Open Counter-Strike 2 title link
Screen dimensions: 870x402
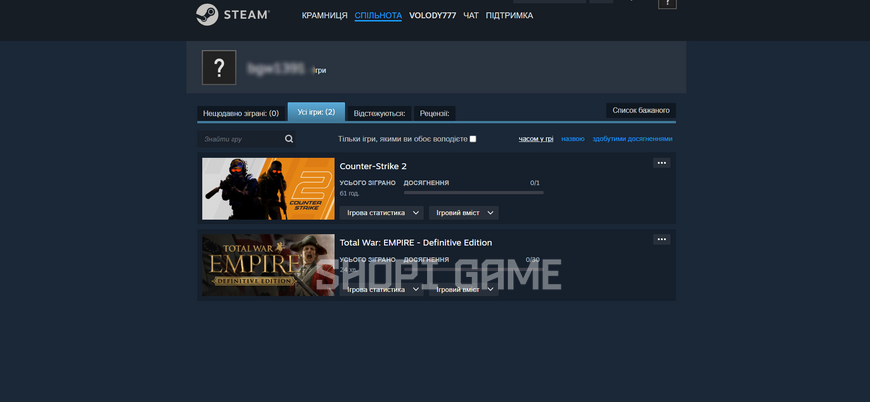[x=373, y=166]
